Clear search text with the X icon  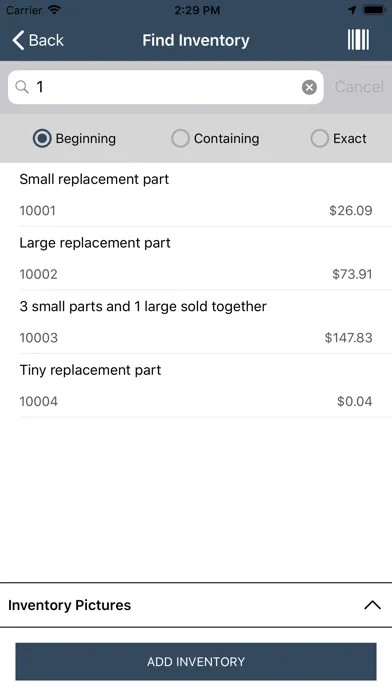pos(309,87)
